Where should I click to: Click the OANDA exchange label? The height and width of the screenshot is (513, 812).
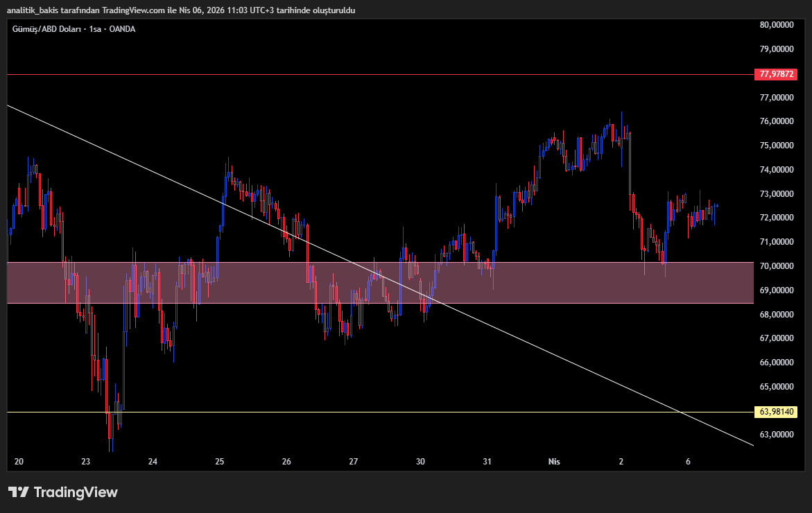click(x=125, y=29)
